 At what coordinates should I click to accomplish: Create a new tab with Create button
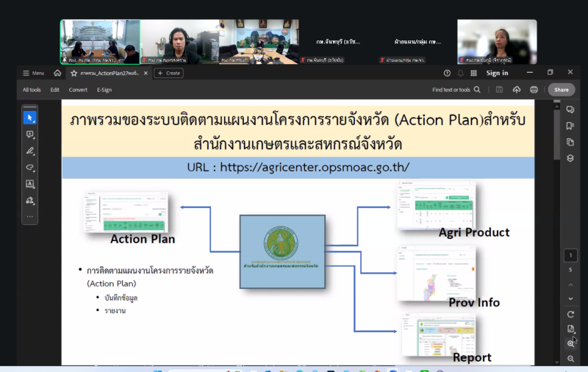coord(169,73)
